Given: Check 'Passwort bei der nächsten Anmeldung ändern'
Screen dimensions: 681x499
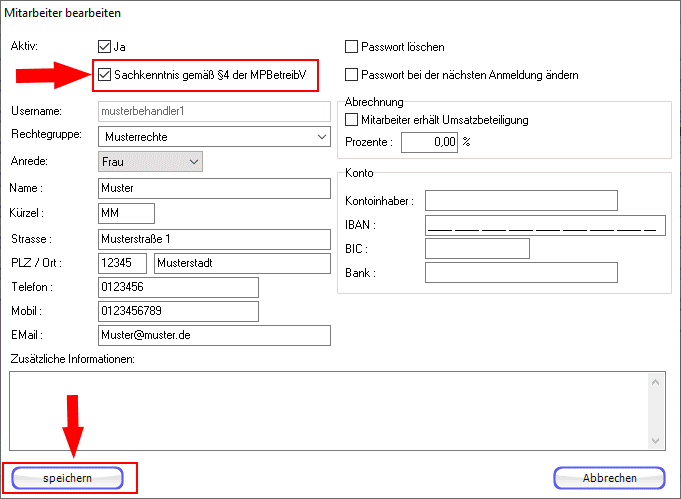Looking at the screenshot, I should pyautogui.click(x=351, y=74).
